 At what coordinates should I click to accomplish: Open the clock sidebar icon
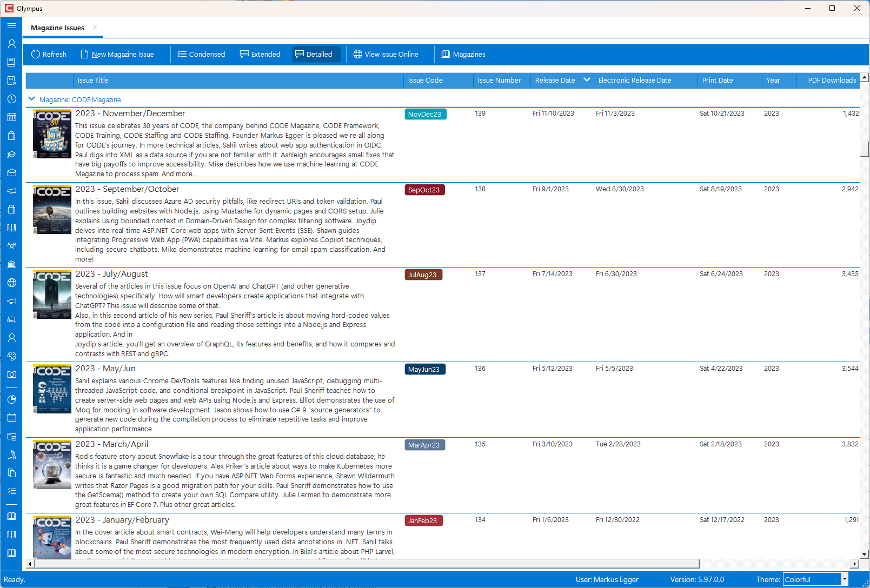[x=11, y=99]
